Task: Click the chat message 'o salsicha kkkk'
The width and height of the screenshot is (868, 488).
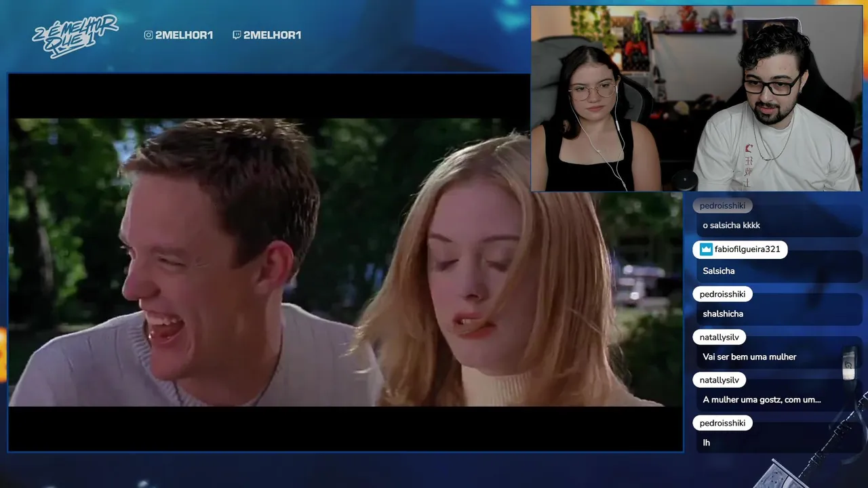Action: [731, 226]
